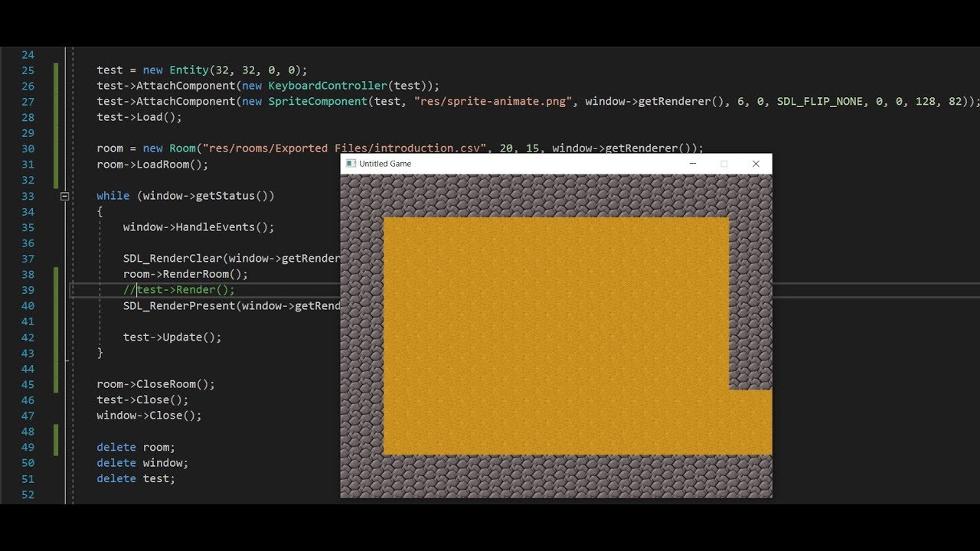This screenshot has width=980, height=551.
Task: Click line number 24 in the gutter
Action: click(28, 54)
